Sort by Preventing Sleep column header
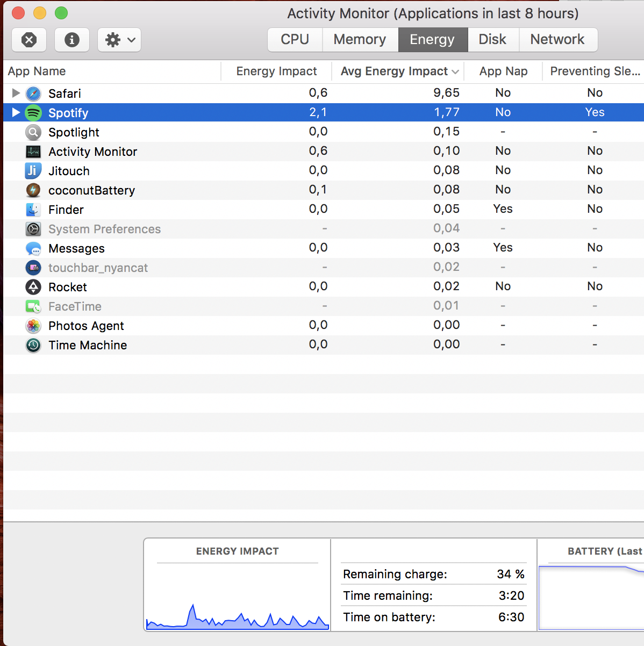This screenshot has width=644, height=646. coord(595,71)
